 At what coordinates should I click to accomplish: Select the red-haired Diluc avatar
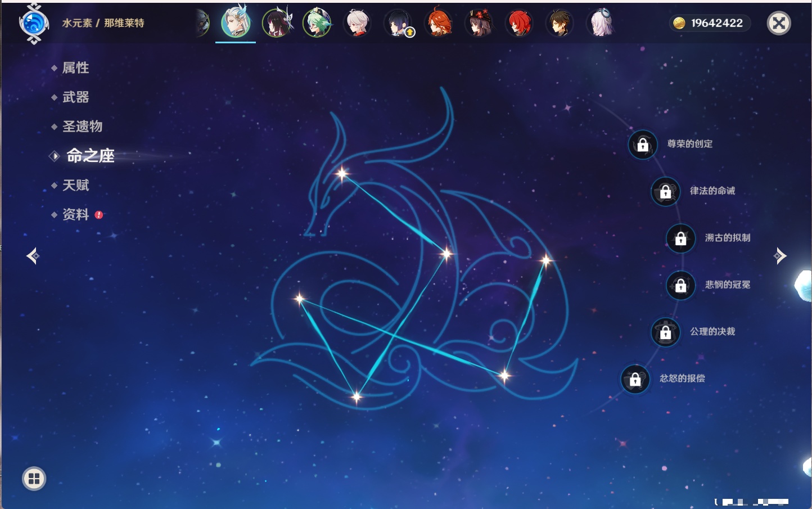pyautogui.click(x=519, y=24)
